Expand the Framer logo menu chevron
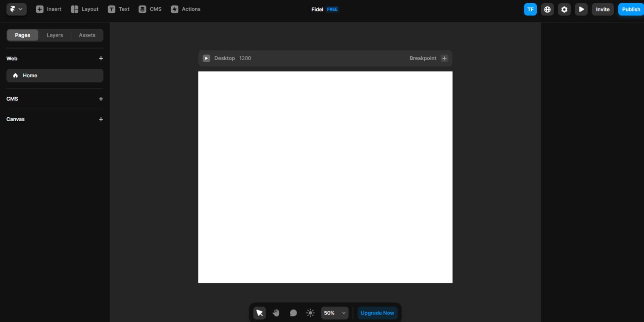 pyautogui.click(x=21, y=9)
